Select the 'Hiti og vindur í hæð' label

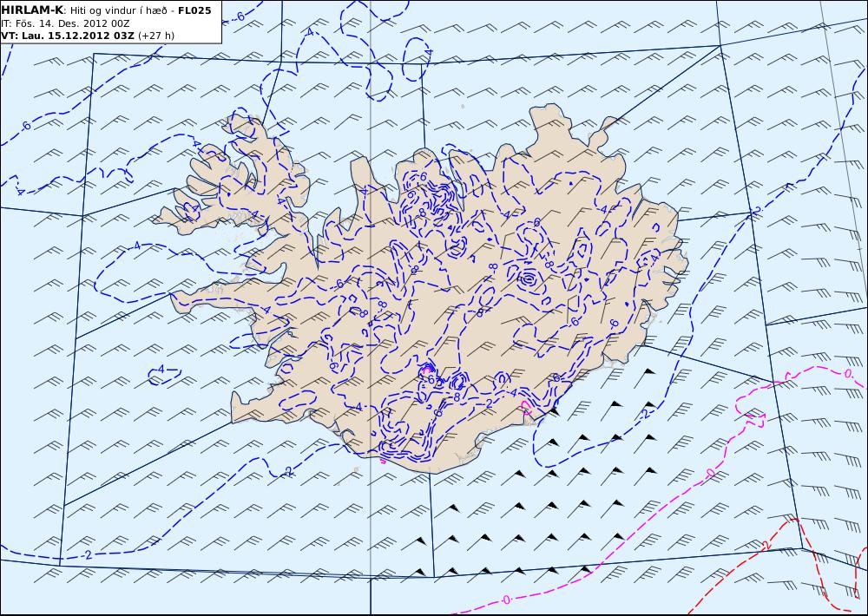121,10
